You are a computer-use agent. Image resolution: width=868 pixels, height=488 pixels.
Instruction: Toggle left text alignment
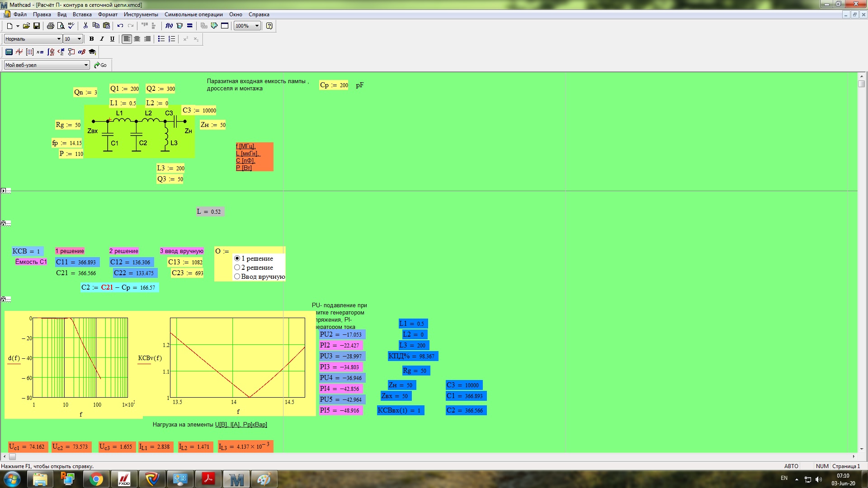point(127,39)
